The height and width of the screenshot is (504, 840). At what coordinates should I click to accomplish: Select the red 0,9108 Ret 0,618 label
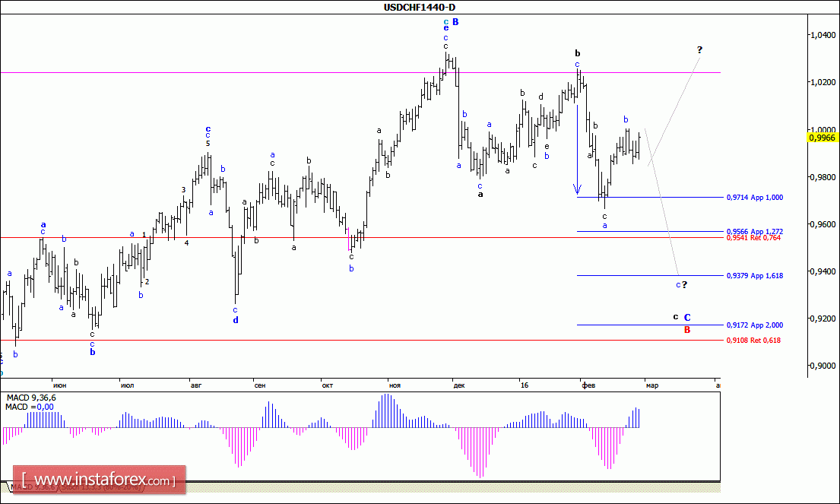(x=753, y=340)
